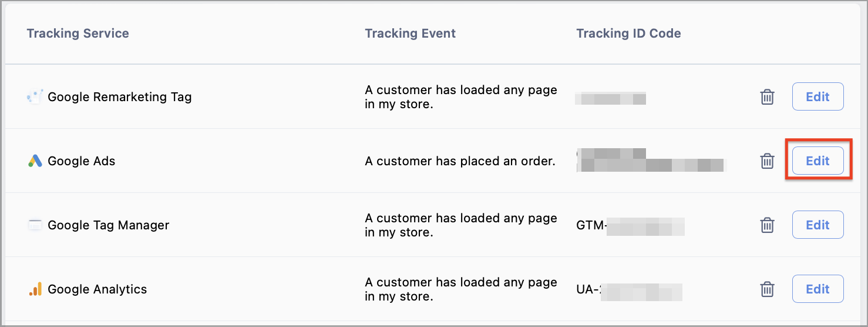Click trash icon for Google Ads
The image size is (868, 327).
click(x=767, y=161)
